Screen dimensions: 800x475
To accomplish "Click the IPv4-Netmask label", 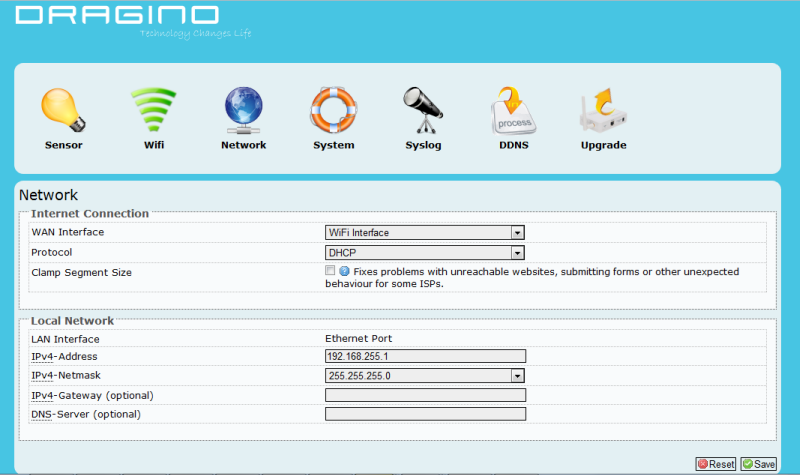I will click(66, 376).
